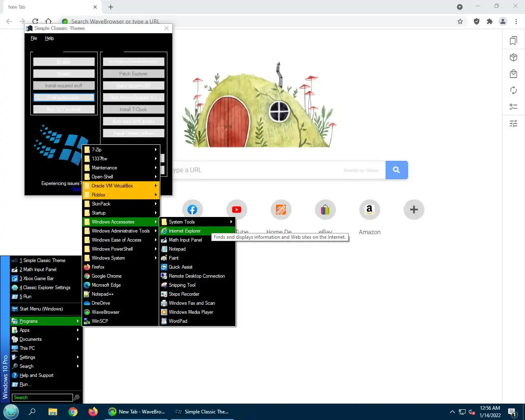
Task: Click the page search box with type a URL
Action: (279, 170)
